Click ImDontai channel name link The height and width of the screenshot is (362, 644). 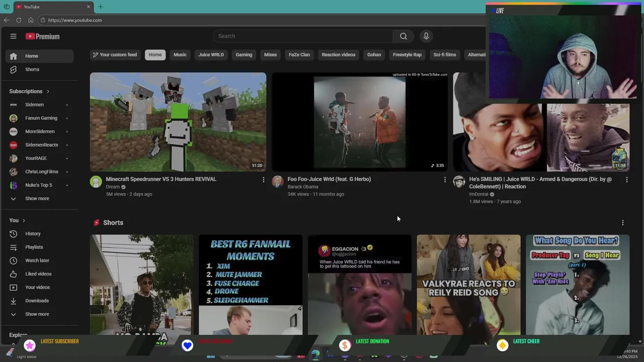pos(478,195)
